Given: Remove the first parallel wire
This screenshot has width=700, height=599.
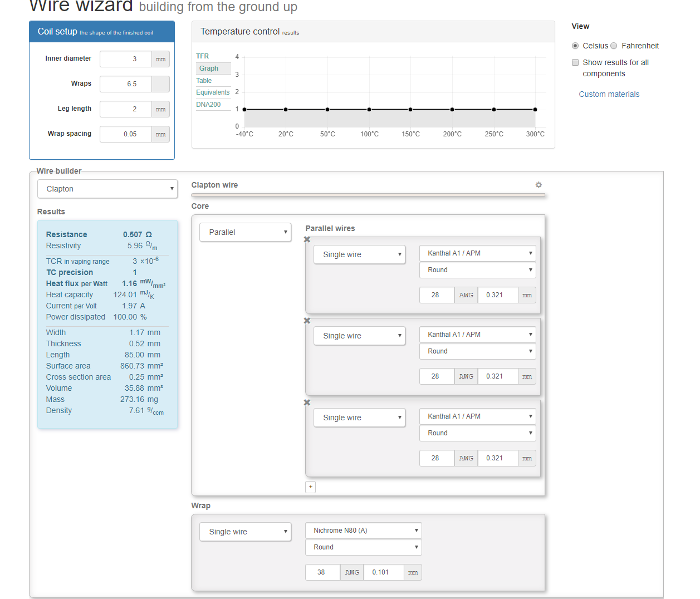Looking at the screenshot, I should pyautogui.click(x=307, y=239).
